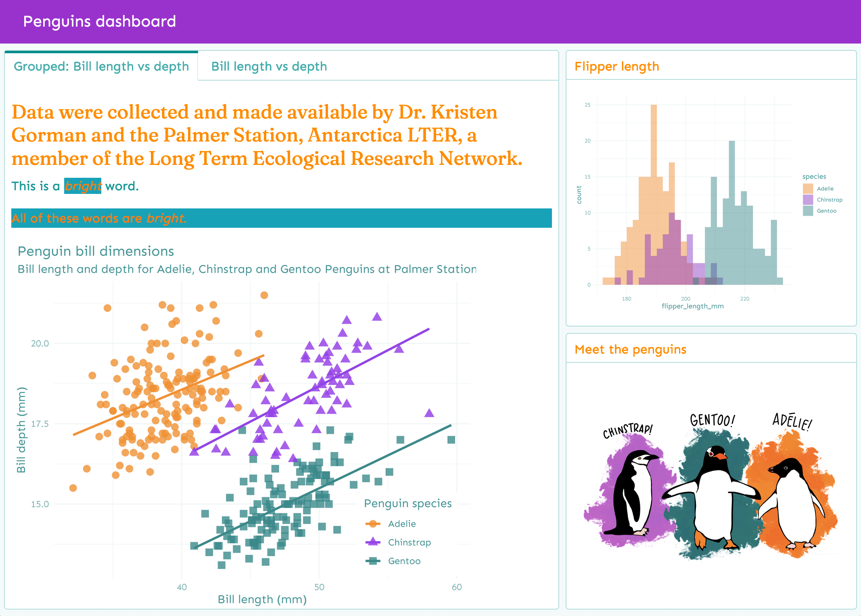Click the Chinstrap triangle marker in scatter legend
This screenshot has height=616, width=861.
click(373, 542)
